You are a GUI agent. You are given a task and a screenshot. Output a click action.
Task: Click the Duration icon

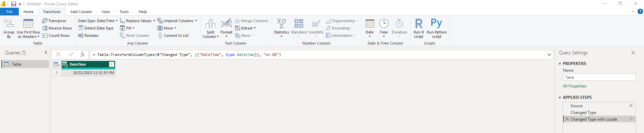(x=399, y=23)
